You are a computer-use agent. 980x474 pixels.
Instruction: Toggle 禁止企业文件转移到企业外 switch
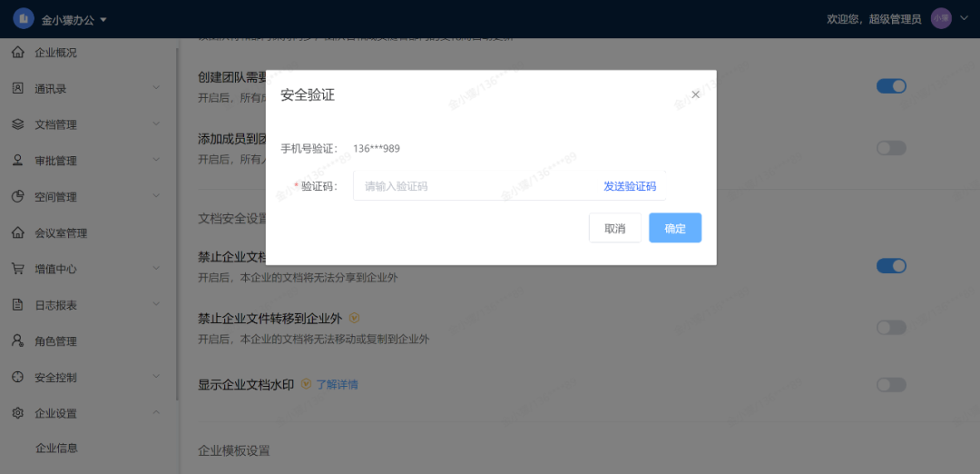tap(891, 327)
